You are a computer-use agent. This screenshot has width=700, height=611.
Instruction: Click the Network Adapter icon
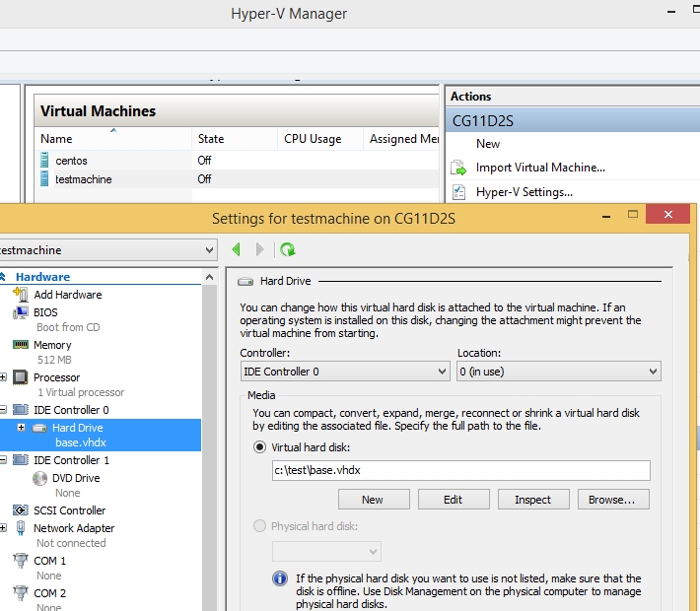(x=21, y=528)
